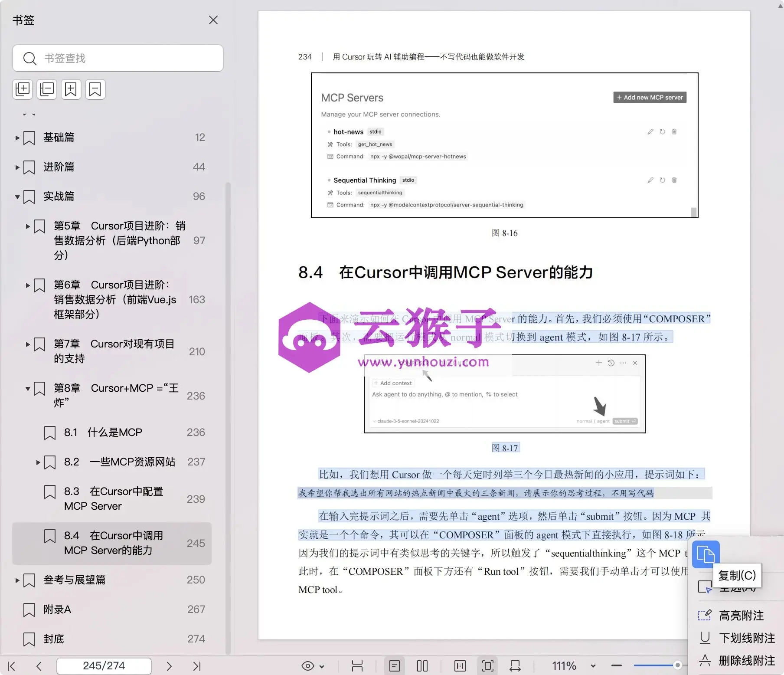Click the collapse all bookmarks icon

point(47,89)
